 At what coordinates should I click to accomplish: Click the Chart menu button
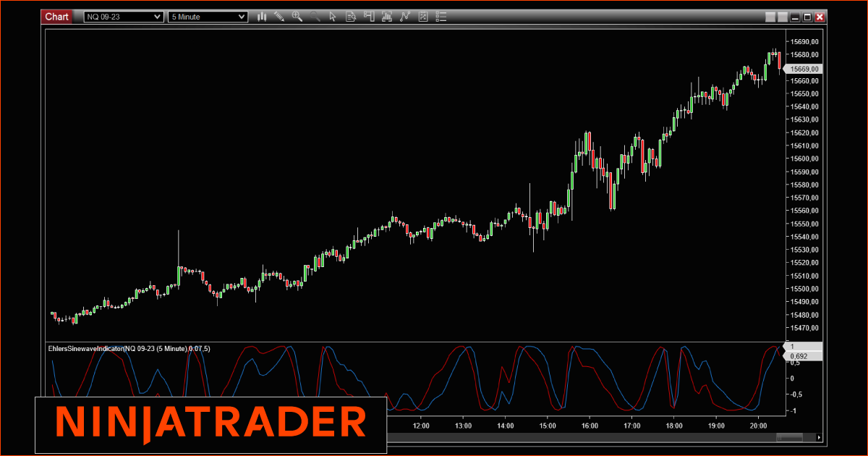click(x=57, y=17)
